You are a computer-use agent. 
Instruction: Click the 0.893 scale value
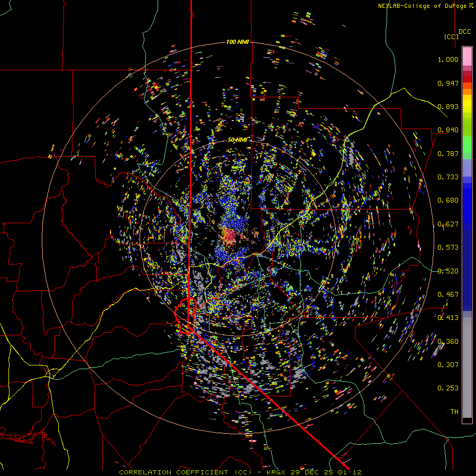point(448,106)
